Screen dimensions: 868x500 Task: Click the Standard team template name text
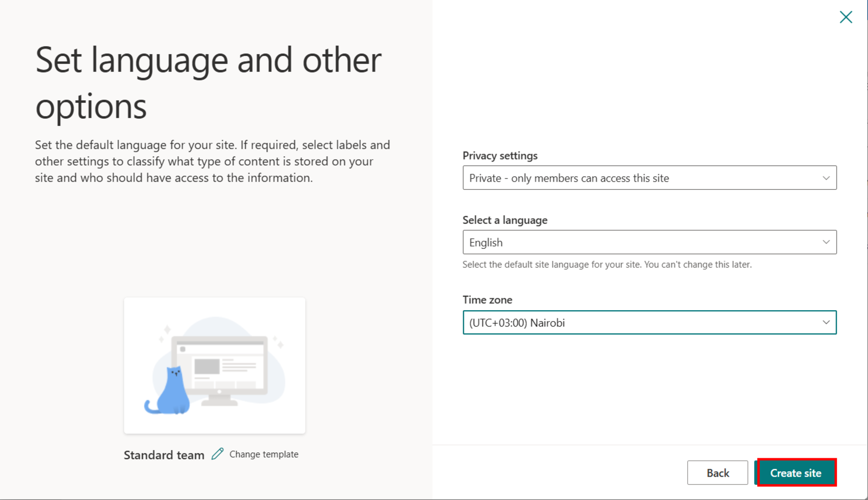(x=164, y=454)
